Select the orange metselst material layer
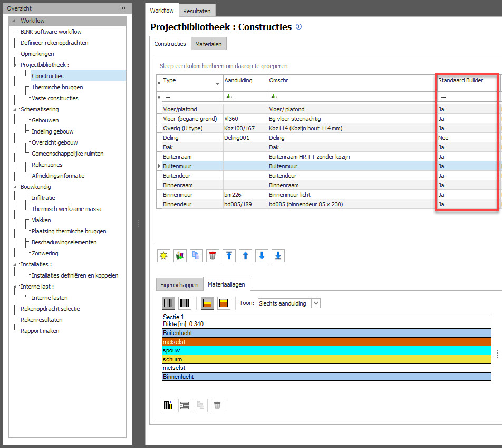 click(326, 342)
